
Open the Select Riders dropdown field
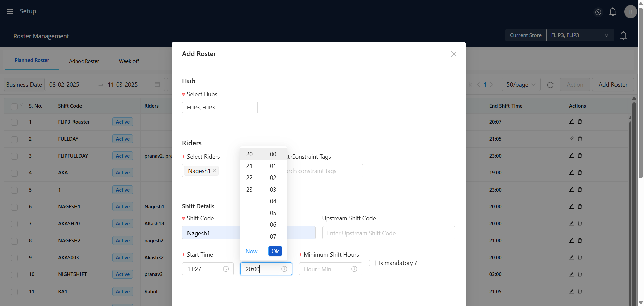pos(211,171)
